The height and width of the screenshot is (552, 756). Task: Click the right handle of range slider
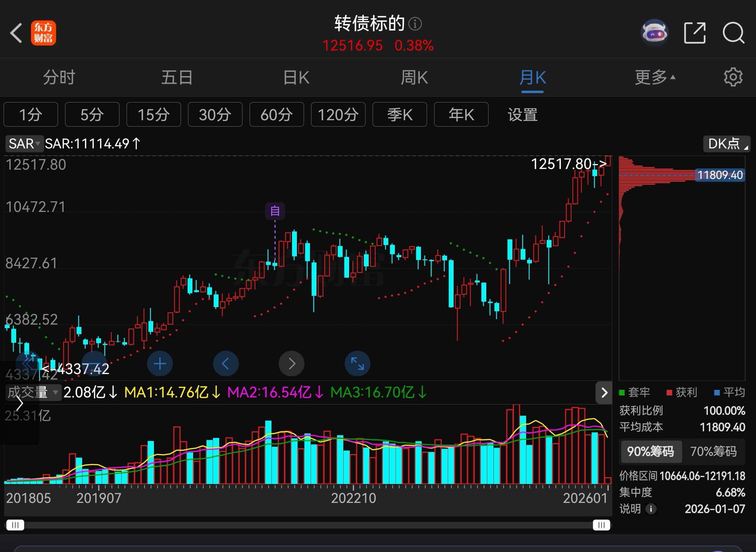601,525
